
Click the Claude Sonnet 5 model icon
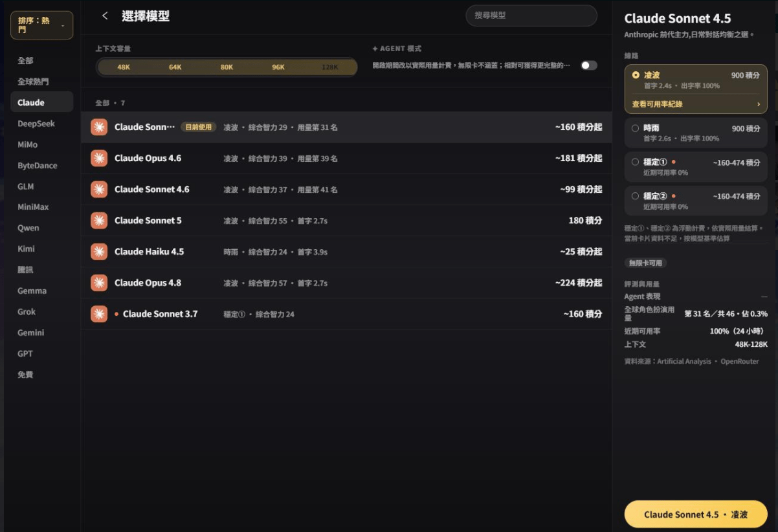(x=99, y=220)
